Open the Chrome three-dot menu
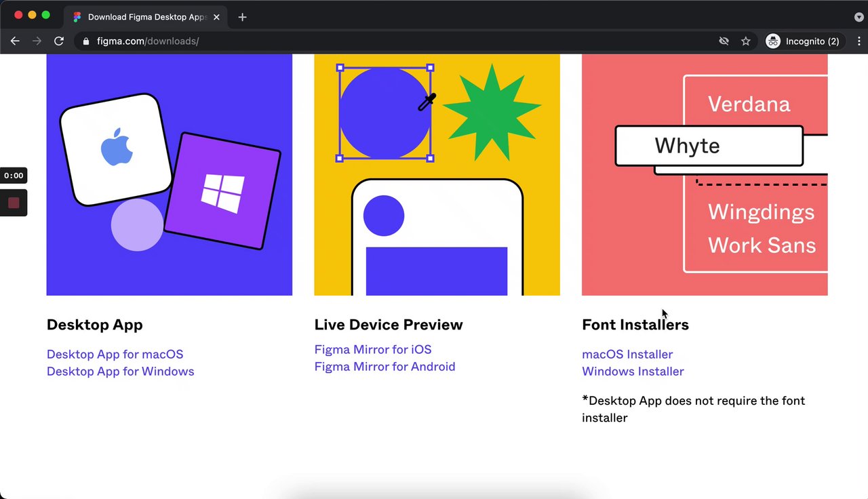 click(x=859, y=41)
